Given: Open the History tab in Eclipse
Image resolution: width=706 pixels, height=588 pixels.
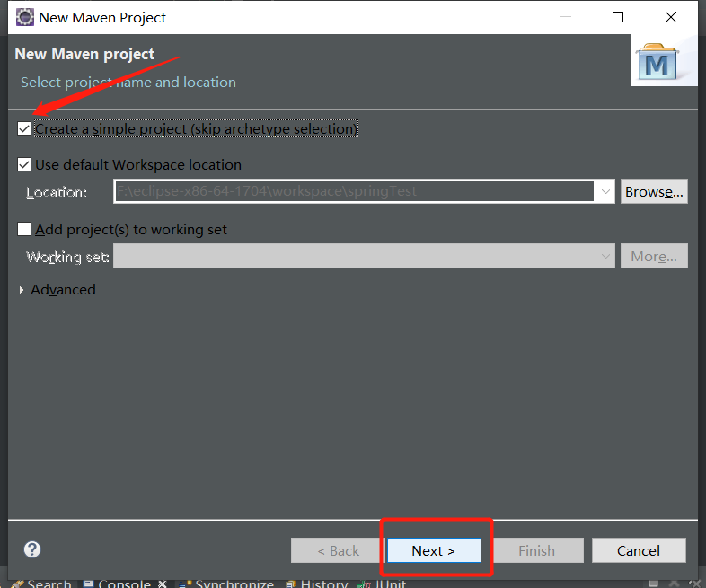Looking at the screenshot, I should 316,584.
